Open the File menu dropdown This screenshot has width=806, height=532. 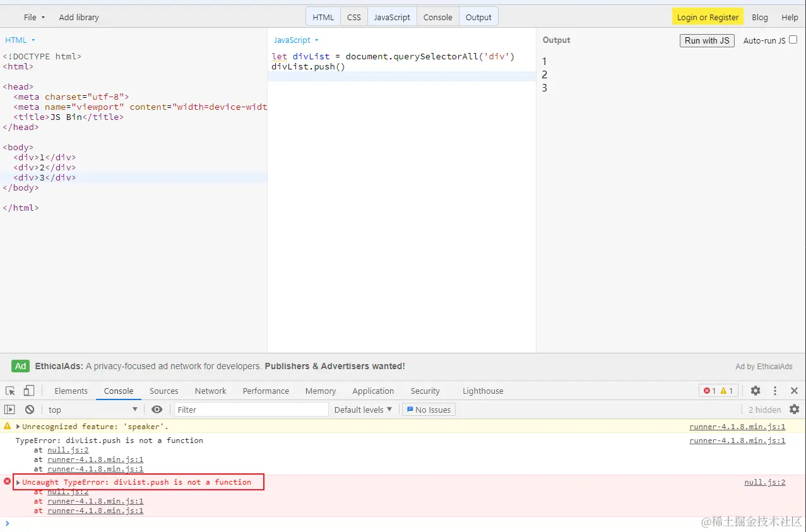34,17
